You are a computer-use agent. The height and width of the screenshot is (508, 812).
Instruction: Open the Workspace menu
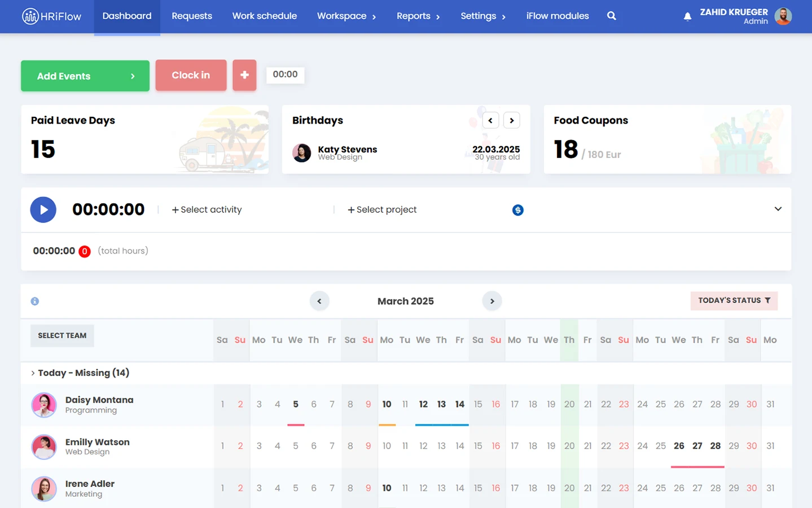[x=346, y=16]
